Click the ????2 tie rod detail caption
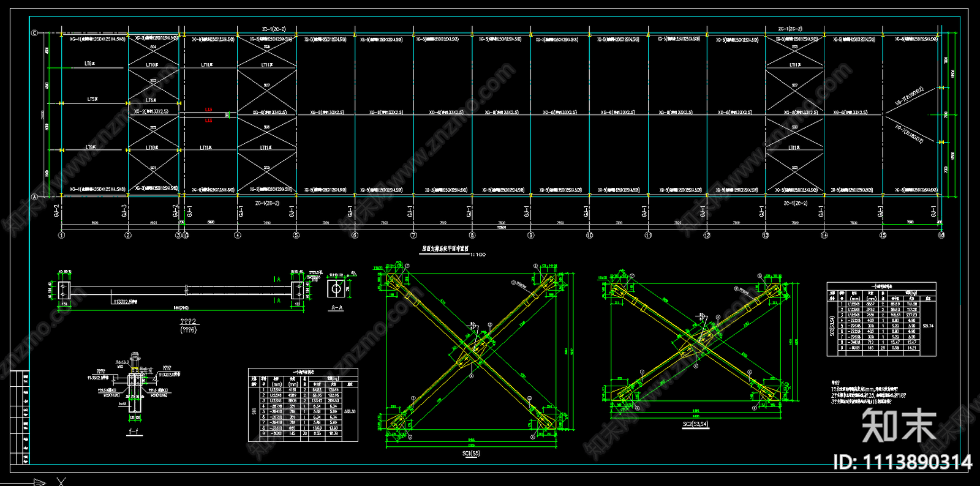The image size is (980, 486). [188, 321]
